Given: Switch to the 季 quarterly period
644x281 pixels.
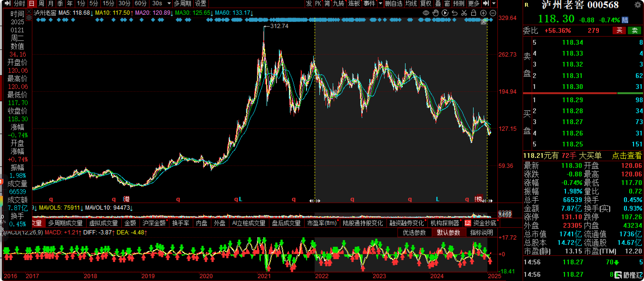Looking at the screenshot, I should pos(60,3).
